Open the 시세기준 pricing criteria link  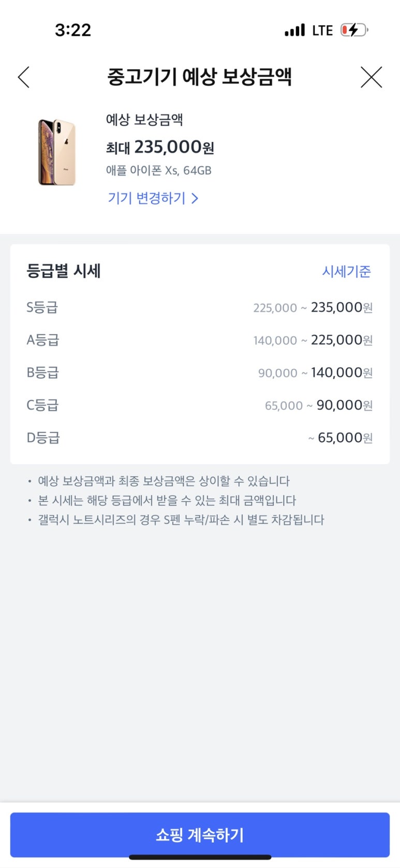pyautogui.click(x=346, y=271)
